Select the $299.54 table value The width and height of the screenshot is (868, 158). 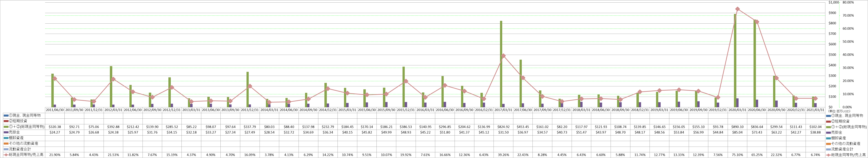[x=777, y=127]
